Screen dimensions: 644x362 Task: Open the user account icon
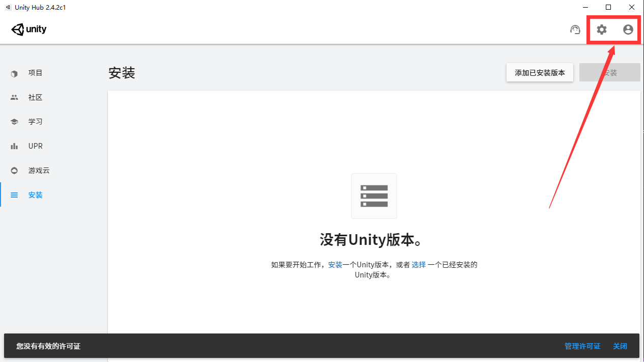click(628, 30)
